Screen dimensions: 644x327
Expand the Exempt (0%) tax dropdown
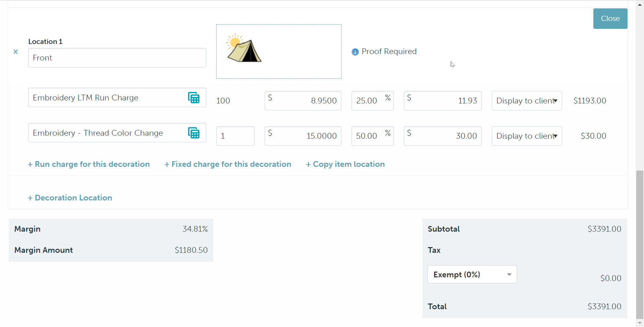coord(472,275)
